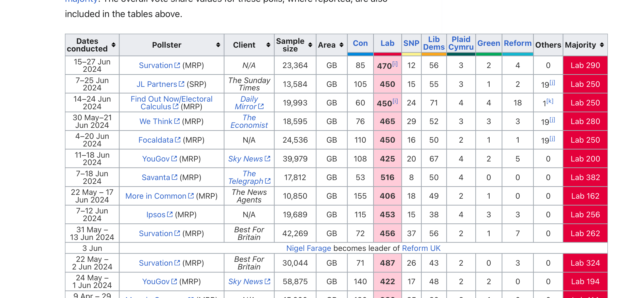The height and width of the screenshot is (298, 644).
Task: Select the Reform seats '18' cell
Action: pyautogui.click(x=518, y=103)
